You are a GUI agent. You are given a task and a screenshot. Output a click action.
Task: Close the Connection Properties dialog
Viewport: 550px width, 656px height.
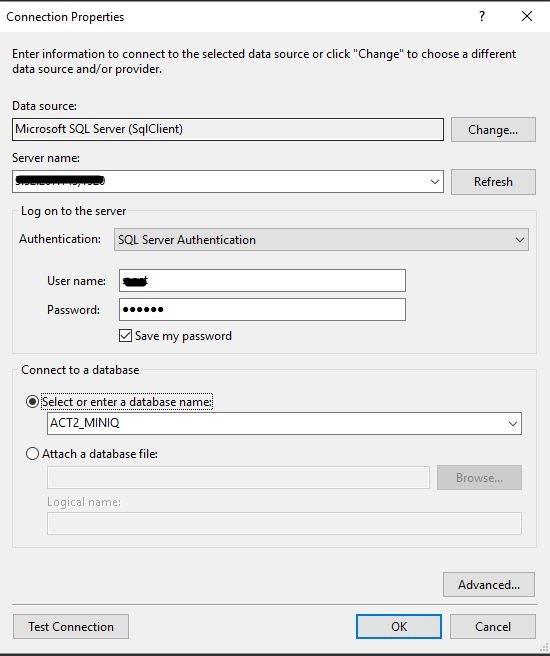pos(527,16)
